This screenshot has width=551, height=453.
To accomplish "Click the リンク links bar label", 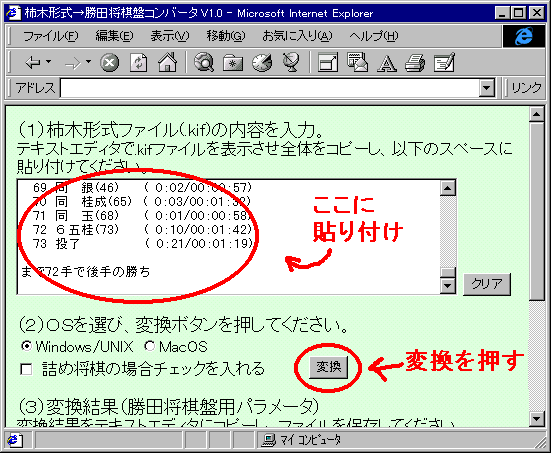I will tap(526, 88).
